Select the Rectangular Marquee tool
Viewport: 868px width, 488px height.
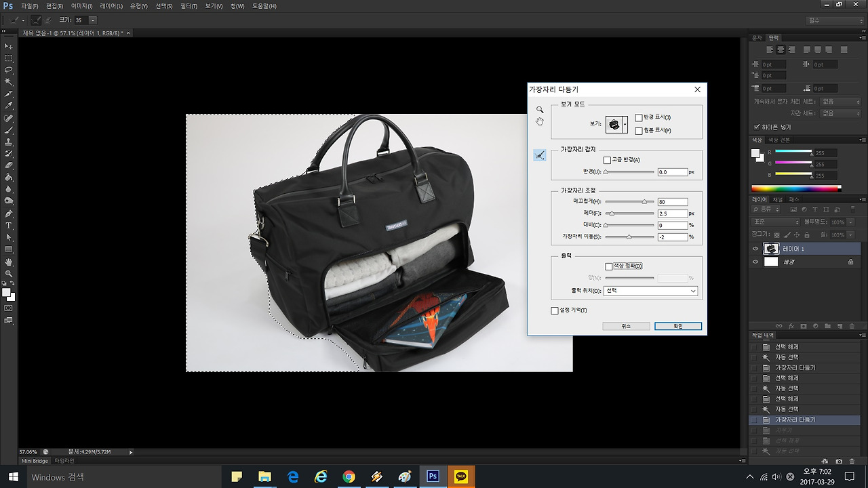pyautogui.click(x=9, y=58)
